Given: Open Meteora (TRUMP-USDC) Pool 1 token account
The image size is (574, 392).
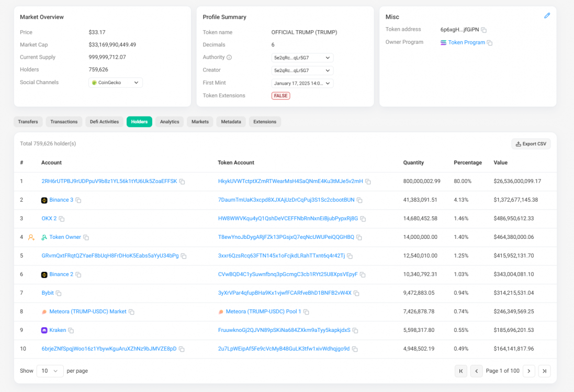Looking at the screenshot, I should click(x=263, y=312).
